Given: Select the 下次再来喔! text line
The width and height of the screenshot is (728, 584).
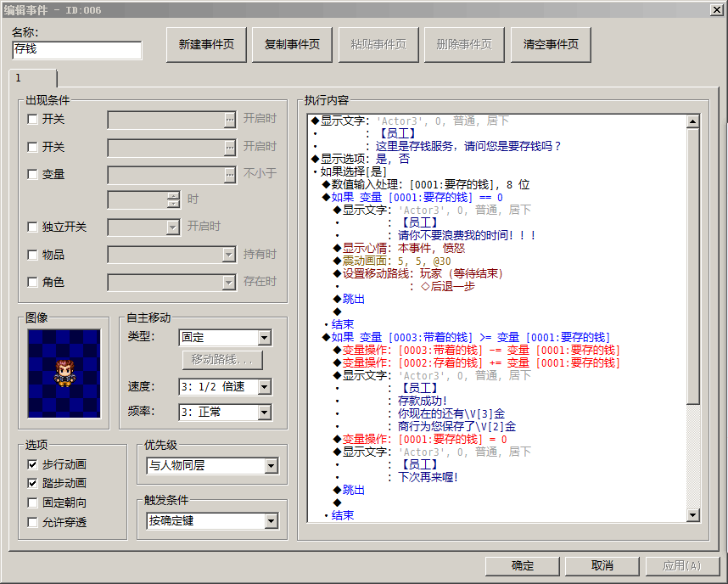Looking at the screenshot, I should pyautogui.click(x=428, y=477).
